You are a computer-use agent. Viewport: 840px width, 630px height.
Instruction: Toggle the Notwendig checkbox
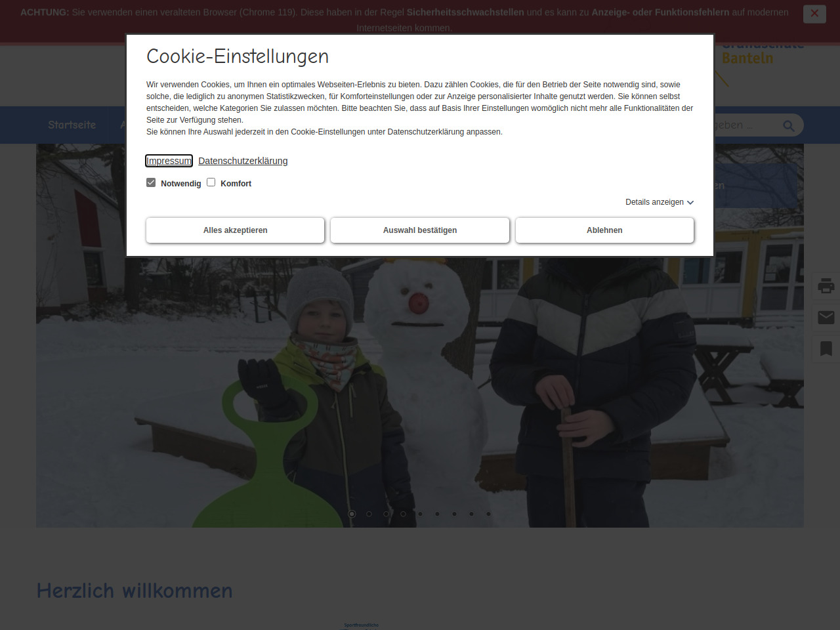(x=151, y=182)
